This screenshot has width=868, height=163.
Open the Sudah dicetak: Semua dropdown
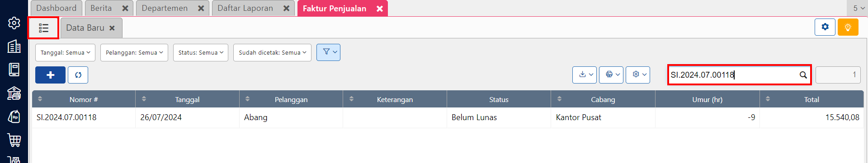pyautogui.click(x=272, y=52)
